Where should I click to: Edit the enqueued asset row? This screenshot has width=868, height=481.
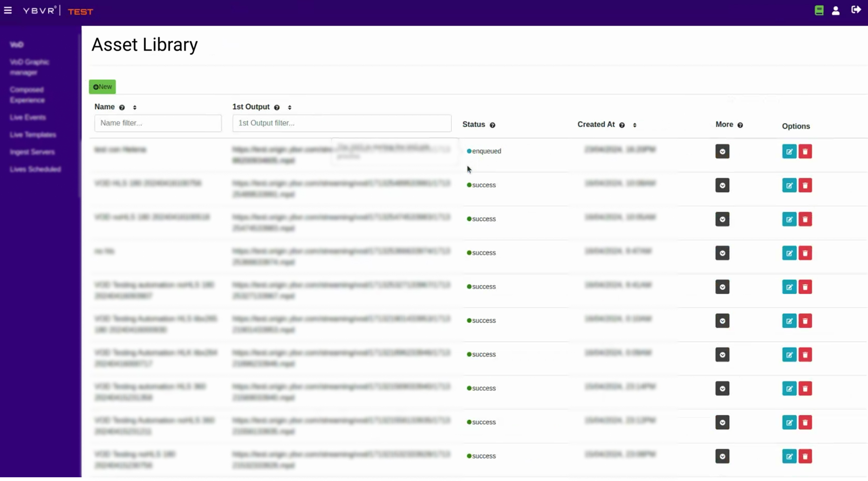pyautogui.click(x=789, y=151)
